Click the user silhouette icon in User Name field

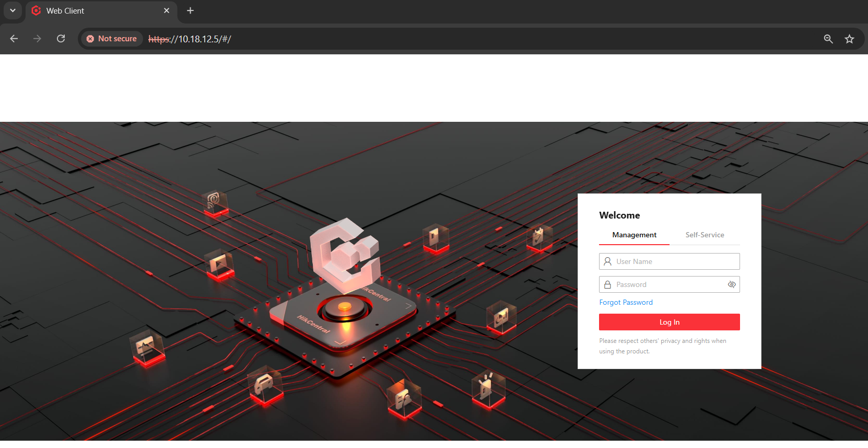click(607, 261)
